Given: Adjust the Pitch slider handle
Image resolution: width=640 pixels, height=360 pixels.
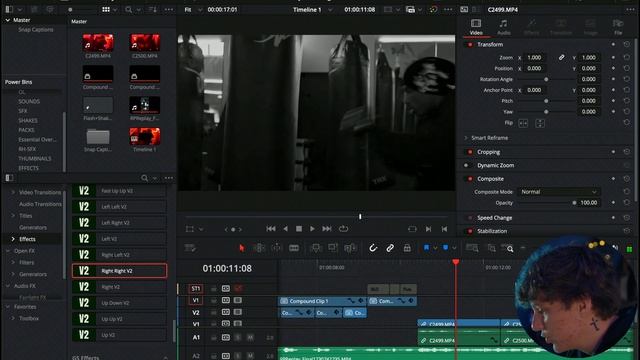Looking at the screenshot, I should point(546,101).
